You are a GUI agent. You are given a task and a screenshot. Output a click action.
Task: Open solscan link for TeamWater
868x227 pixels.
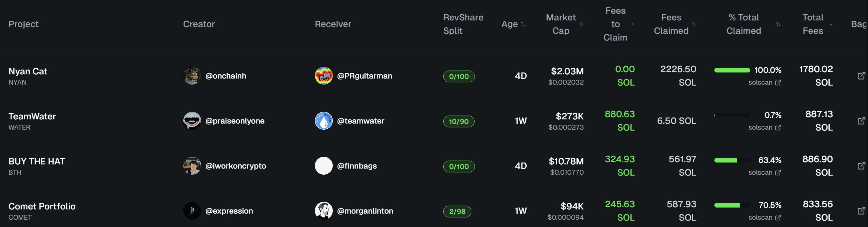click(765, 127)
